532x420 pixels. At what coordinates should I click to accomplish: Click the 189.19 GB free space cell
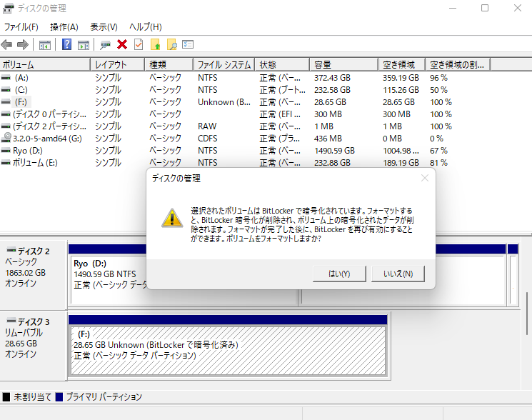click(401, 163)
